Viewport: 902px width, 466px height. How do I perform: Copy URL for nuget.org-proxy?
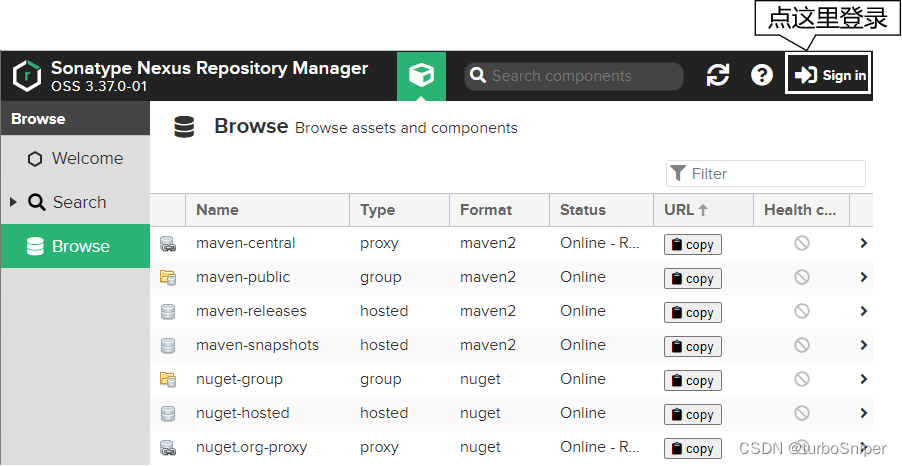pyautogui.click(x=693, y=448)
